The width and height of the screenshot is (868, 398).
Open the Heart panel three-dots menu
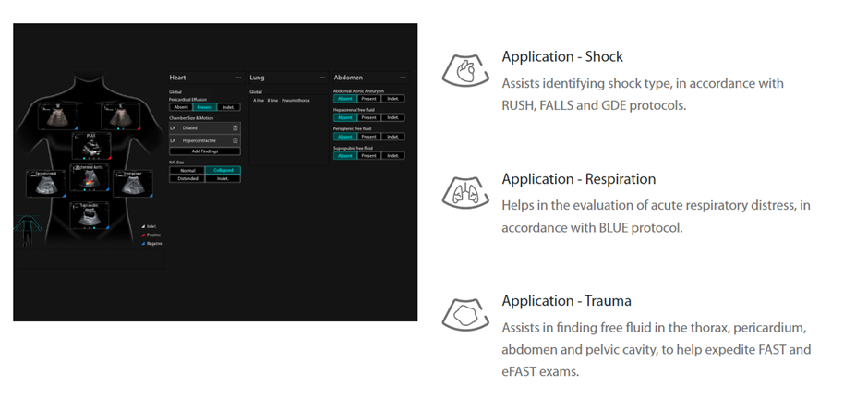click(238, 78)
